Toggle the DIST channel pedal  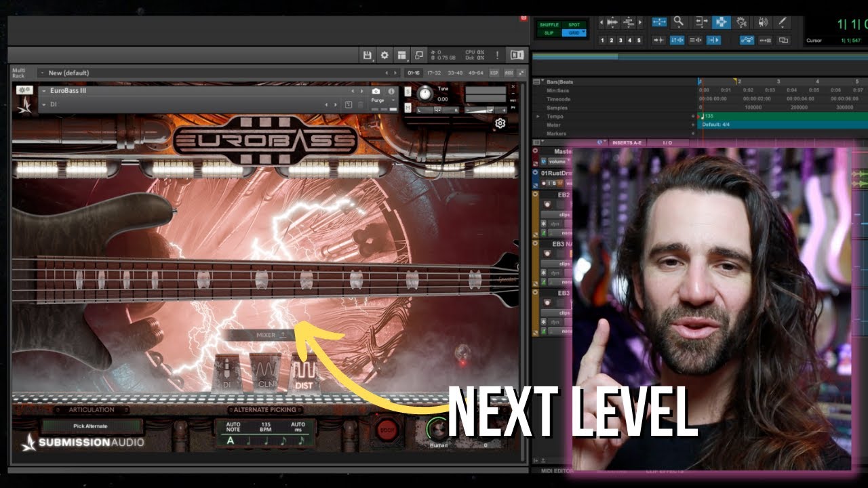pyautogui.click(x=304, y=372)
